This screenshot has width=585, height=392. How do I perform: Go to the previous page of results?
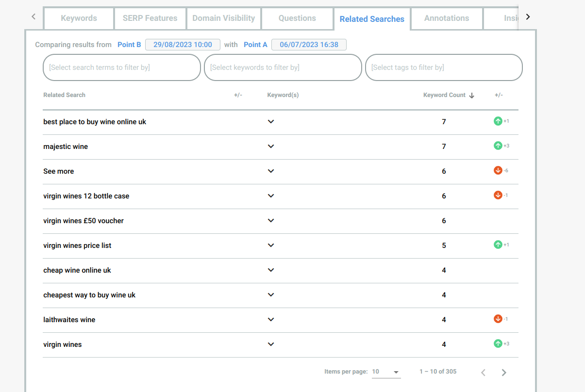point(483,372)
